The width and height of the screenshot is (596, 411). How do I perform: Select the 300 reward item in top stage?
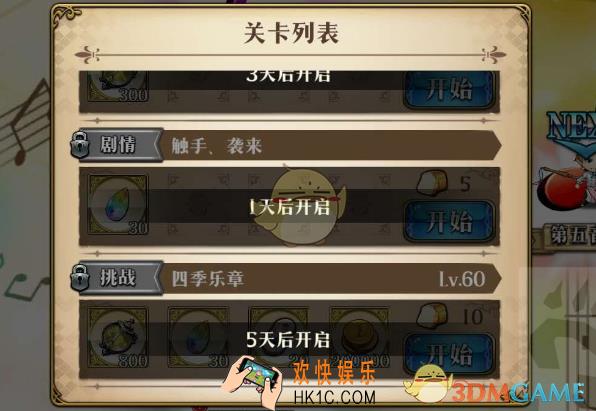[118, 87]
